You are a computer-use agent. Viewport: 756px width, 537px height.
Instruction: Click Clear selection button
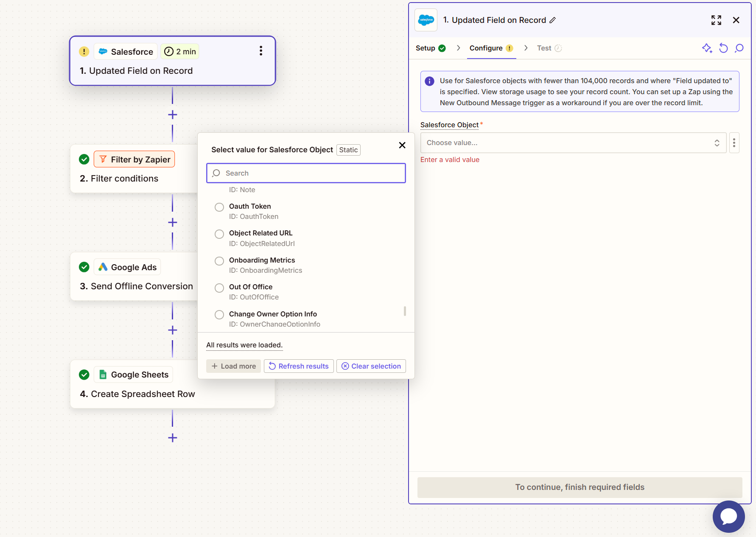point(371,366)
